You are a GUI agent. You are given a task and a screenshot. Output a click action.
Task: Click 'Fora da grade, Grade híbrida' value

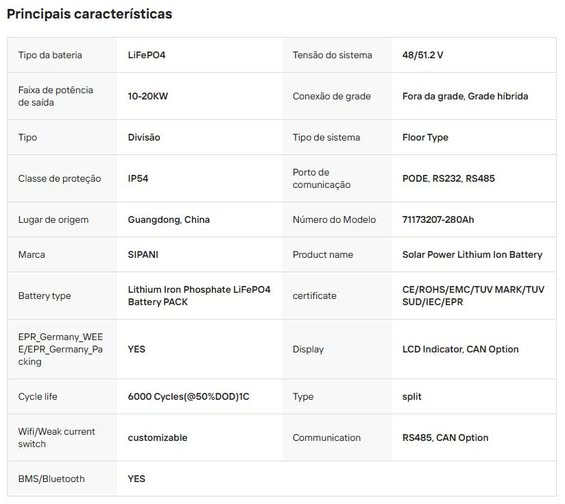coord(465,96)
